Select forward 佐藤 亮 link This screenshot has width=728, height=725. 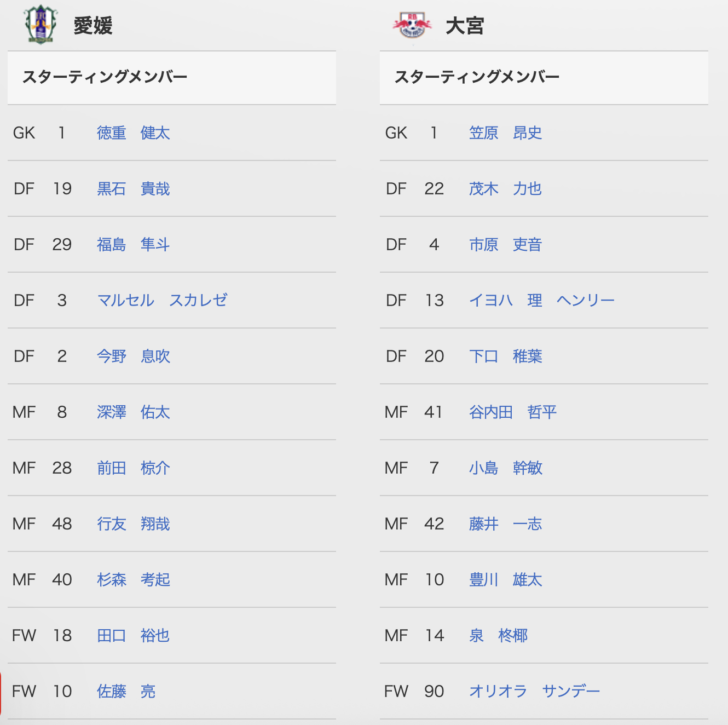click(x=126, y=691)
